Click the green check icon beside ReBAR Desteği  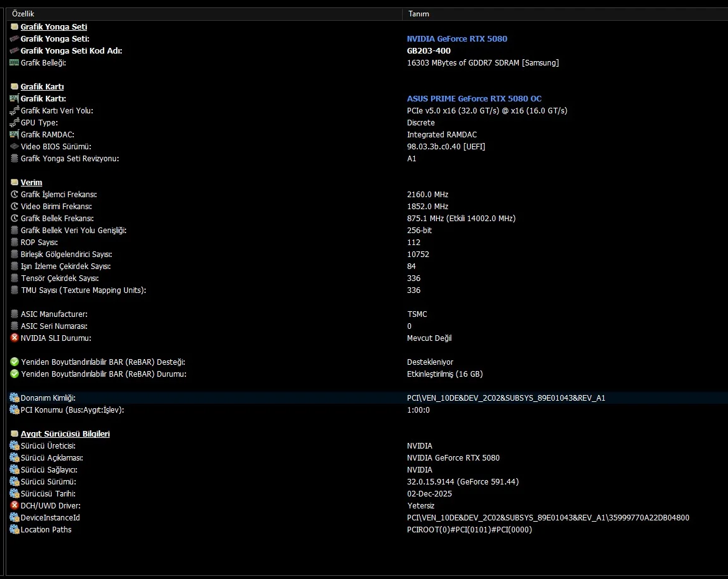point(14,362)
